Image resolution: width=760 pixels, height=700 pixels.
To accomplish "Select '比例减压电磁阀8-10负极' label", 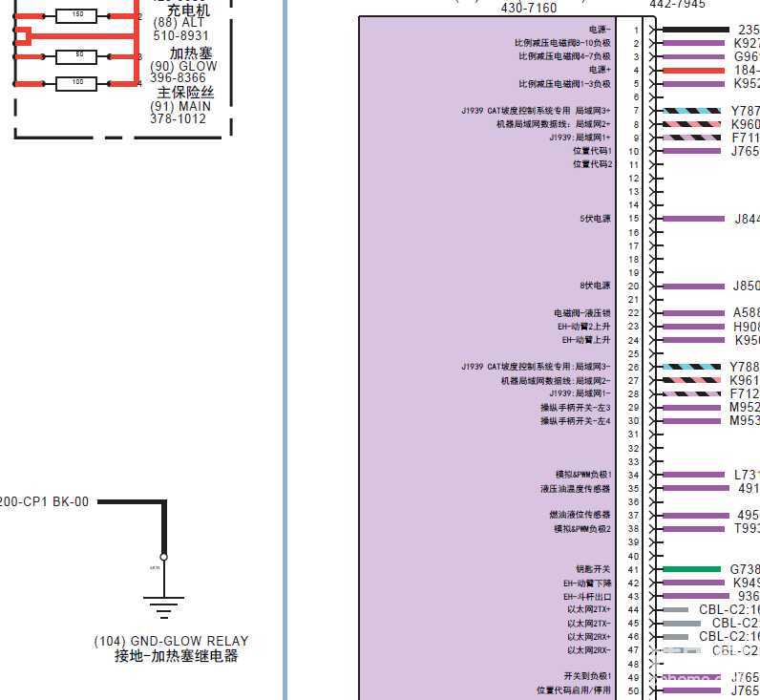I will (x=562, y=43).
